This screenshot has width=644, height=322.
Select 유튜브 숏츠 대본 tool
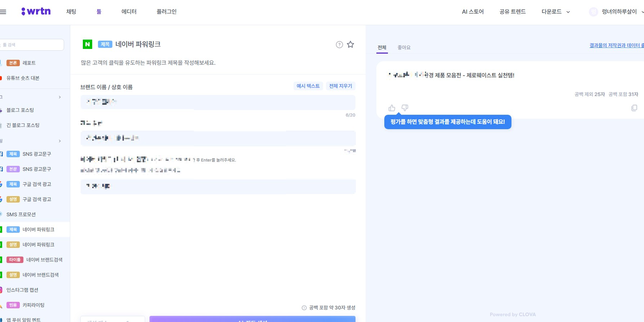click(x=35, y=78)
